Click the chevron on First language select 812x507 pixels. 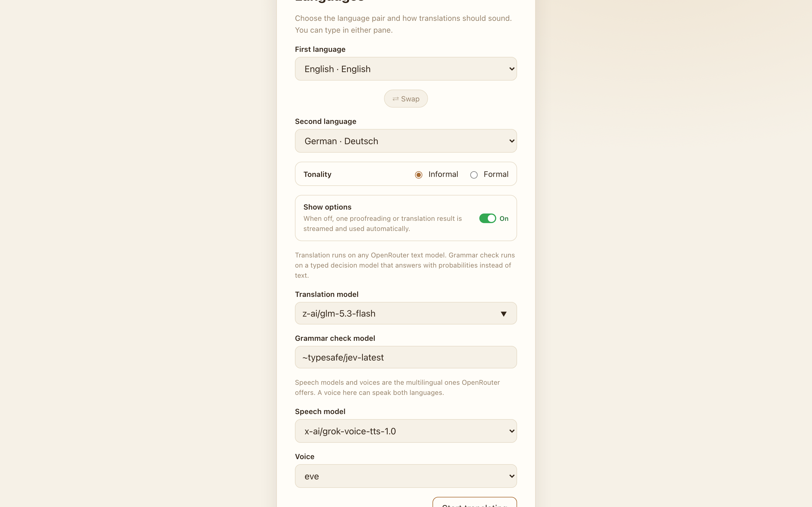pyautogui.click(x=512, y=69)
